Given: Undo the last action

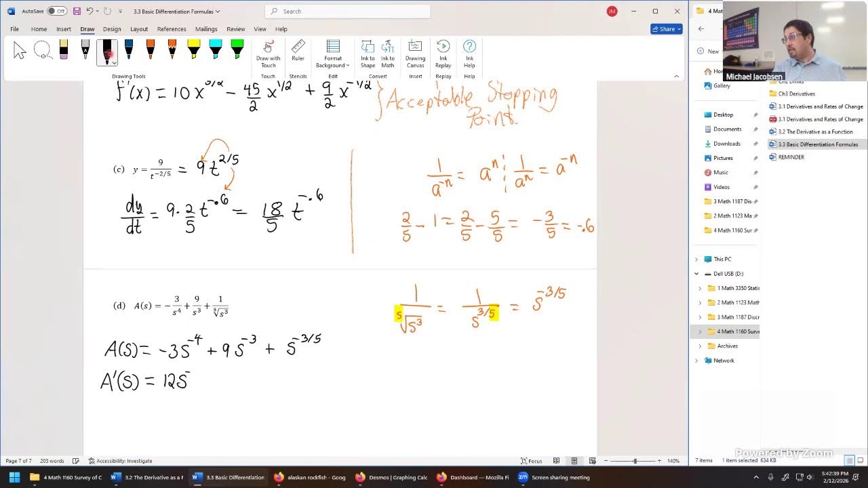Looking at the screenshot, I should click(90, 11).
